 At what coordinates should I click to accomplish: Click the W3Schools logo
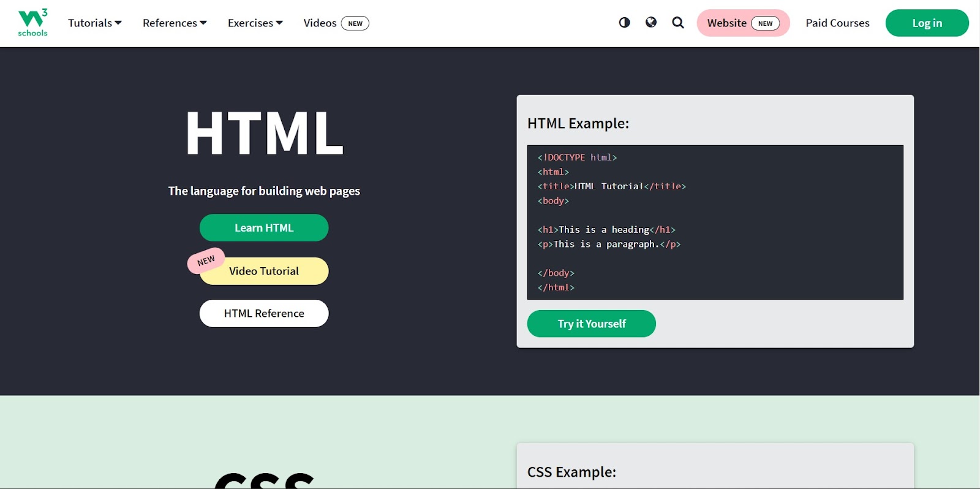pos(32,23)
